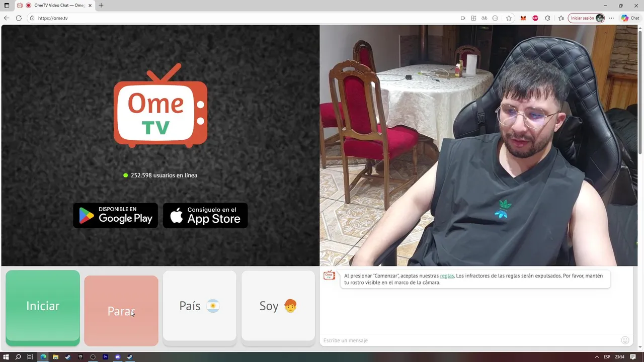Open OBS Studio from taskbar

click(x=93, y=357)
